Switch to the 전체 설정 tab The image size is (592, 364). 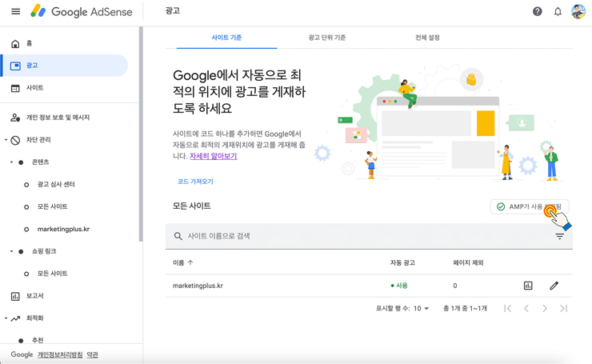[427, 38]
